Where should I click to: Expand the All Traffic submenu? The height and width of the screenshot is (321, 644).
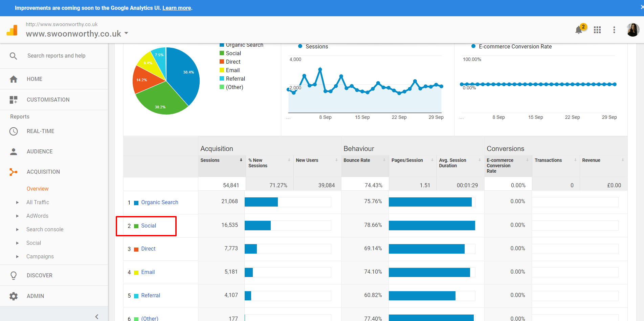(x=18, y=202)
